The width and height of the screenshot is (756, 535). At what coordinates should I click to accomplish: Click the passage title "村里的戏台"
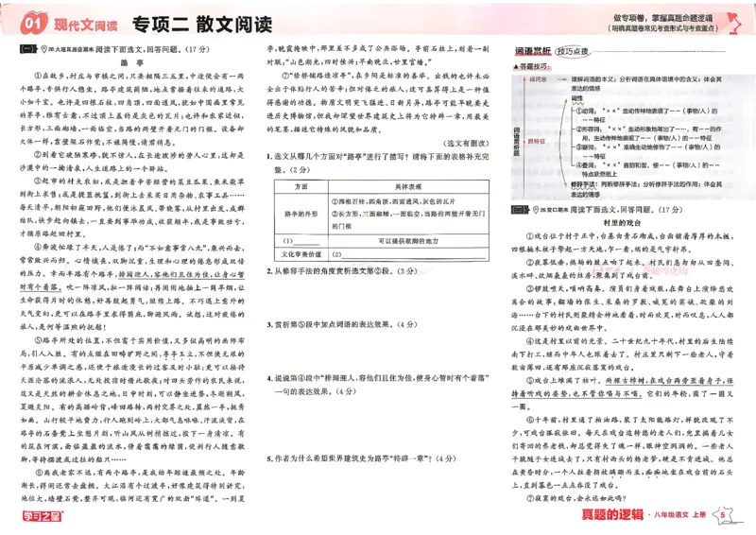point(623,223)
